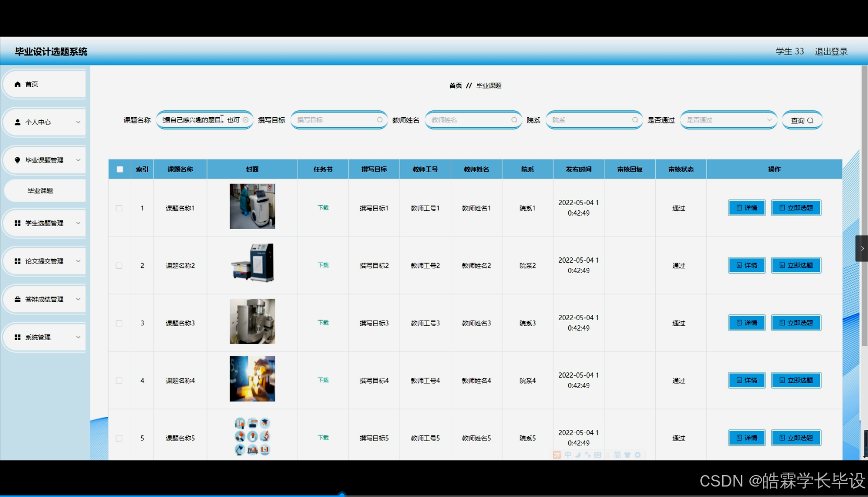The image size is (868, 497).
Task: Click the pin icon beside 毕业课题管理
Action: click(18, 160)
